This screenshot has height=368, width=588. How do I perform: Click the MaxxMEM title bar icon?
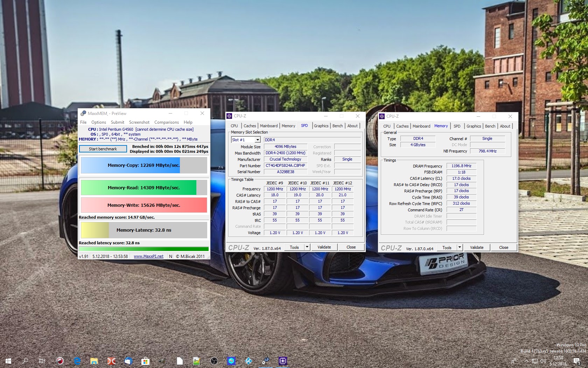83,113
